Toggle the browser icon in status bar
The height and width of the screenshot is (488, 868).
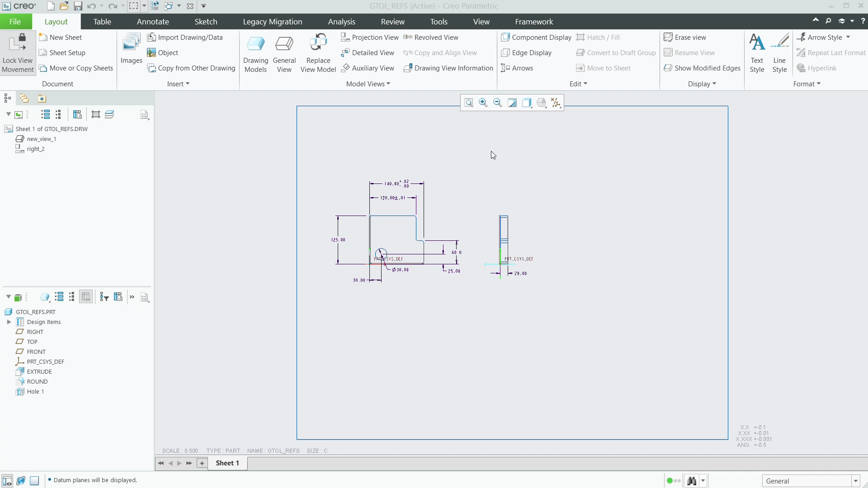pos(21,481)
